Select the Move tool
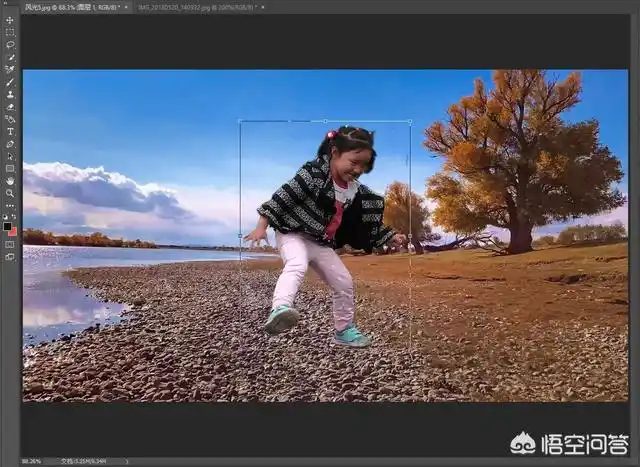Image resolution: width=640 pixels, height=467 pixels. [10, 20]
